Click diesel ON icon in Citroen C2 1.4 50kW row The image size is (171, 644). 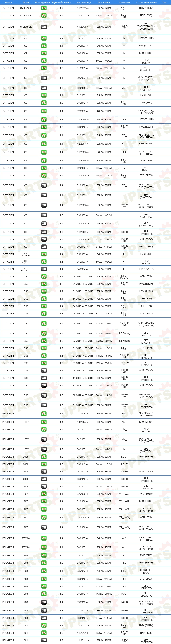44,78
